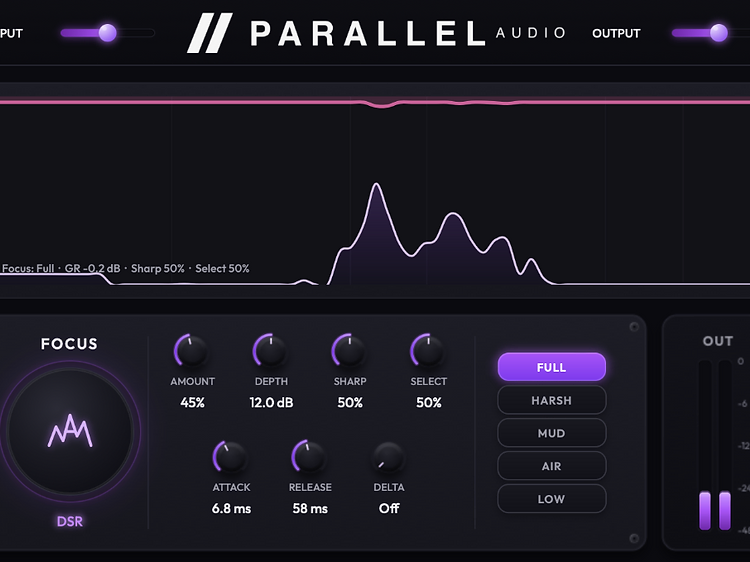Click the Attack knob

tap(230, 457)
